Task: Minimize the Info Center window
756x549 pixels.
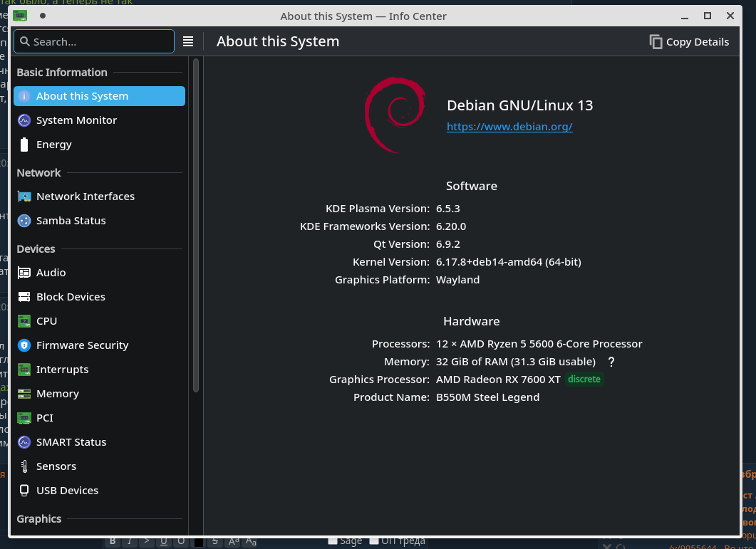Action: [685, 16]
